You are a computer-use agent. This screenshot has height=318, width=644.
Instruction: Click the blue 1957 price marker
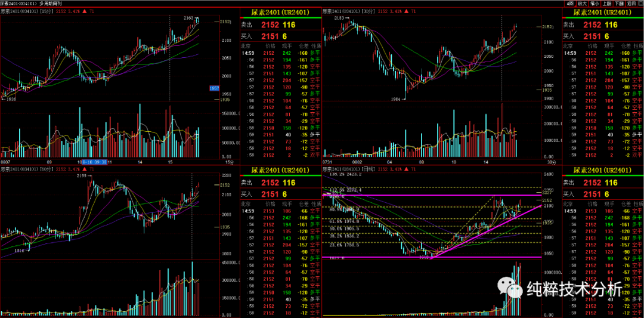pos(215,88)
